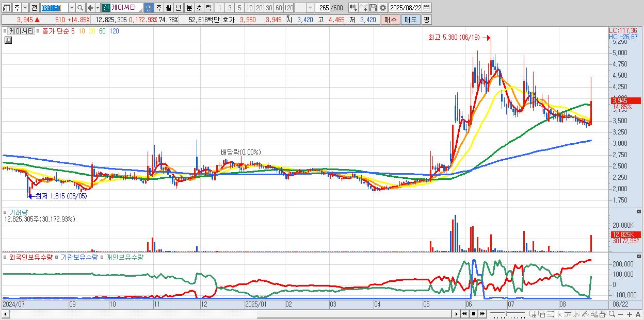The height and width of the screenshot is (320, 644).
Task: Click the 3D bar volume icon at bottom
Action: point(594,314)
